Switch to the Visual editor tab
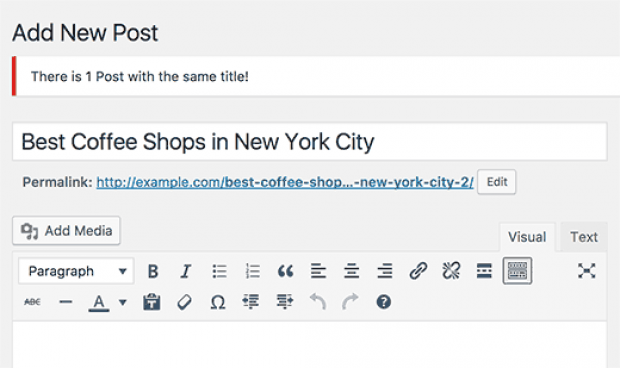Screen dimensions: 620x368 click(x=527, y=237)
